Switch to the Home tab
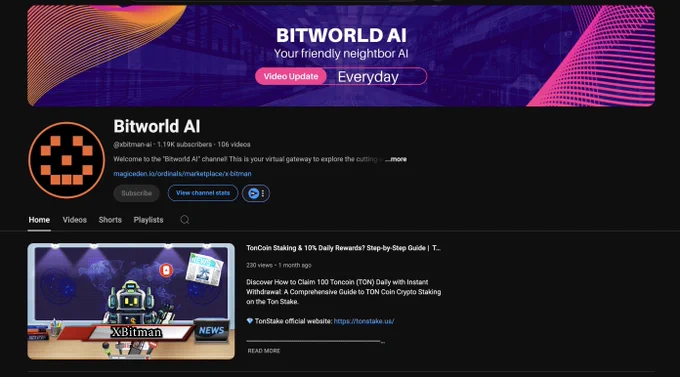Image resolution: width=680 pixels, height=377 pixels. point(39,220)
